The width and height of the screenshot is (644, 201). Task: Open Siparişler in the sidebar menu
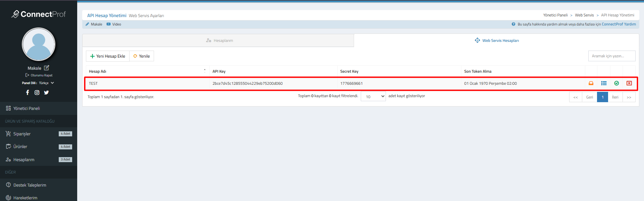click(x=22, y=134)
